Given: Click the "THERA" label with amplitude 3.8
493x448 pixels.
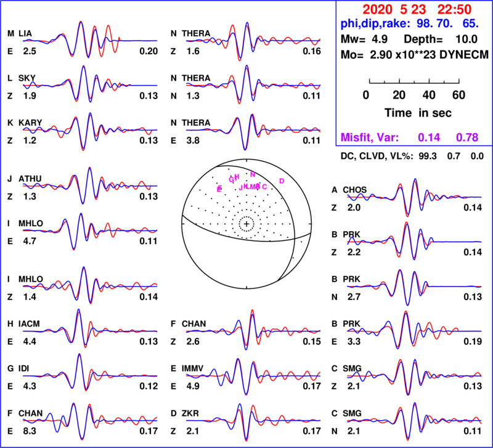Looking at the screenshot, I should pos(196,123).
